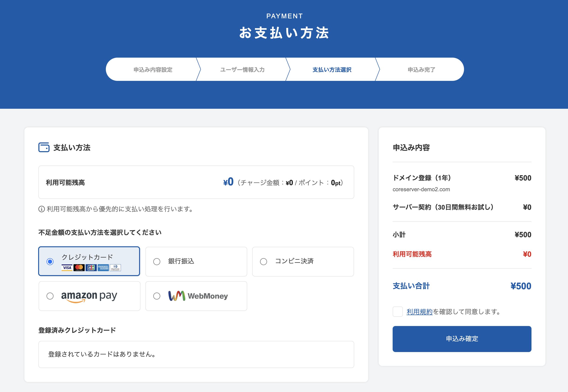This screenshot has width=568, height=392.
Task: Click the Mastercard logo
Action: (x=79, y=268)
